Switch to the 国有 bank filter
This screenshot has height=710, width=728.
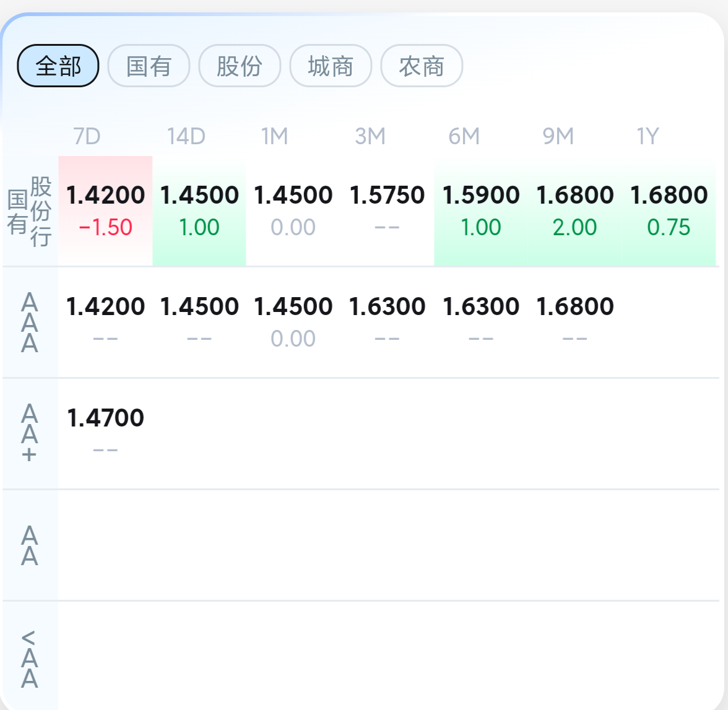149,66
